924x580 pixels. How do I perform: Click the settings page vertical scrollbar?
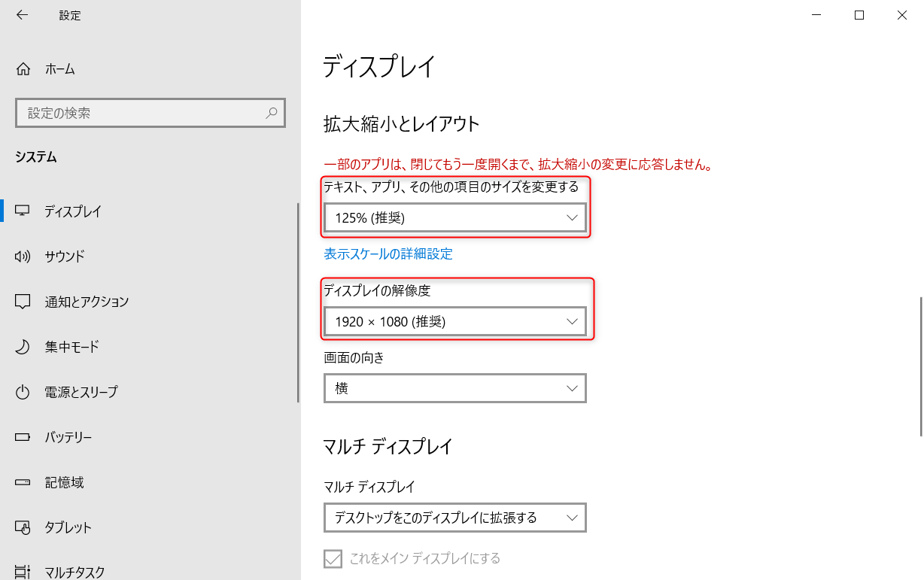pyautogui.click(x=920, y=366)
